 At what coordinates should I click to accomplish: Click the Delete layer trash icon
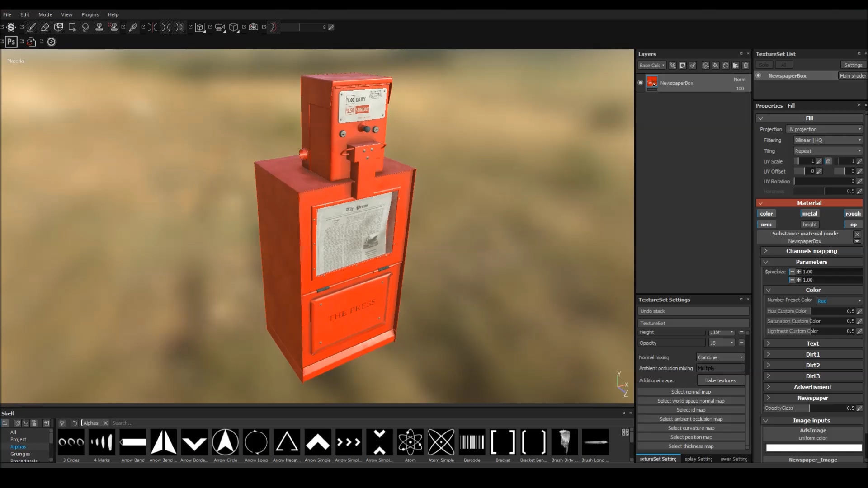pos(745,66)
